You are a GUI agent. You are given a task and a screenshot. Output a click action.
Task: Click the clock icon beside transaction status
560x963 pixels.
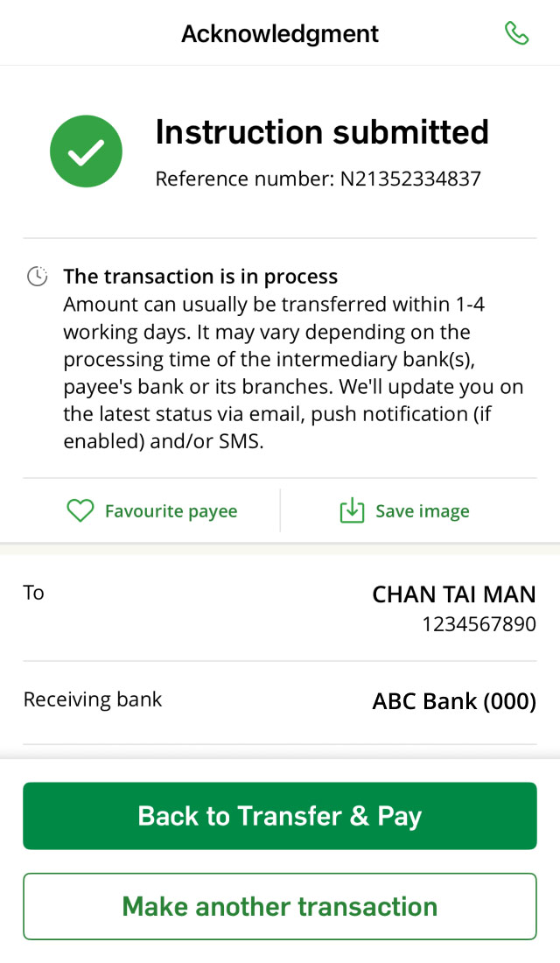38,277
